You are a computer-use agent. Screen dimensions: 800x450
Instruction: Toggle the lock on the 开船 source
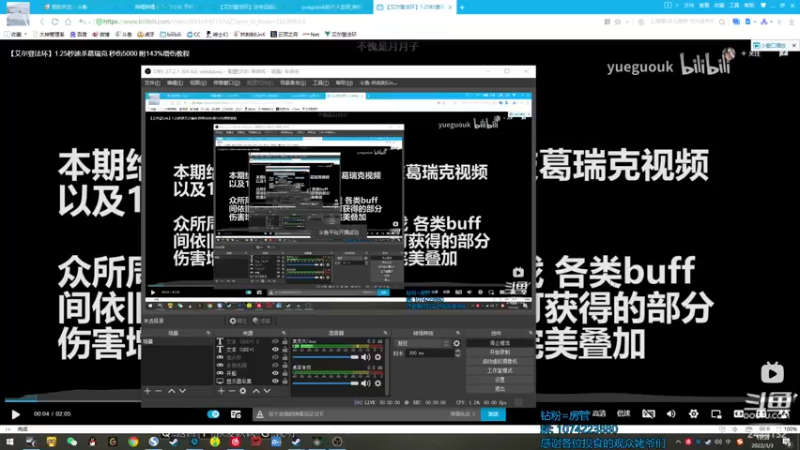[x=285, y=373]
